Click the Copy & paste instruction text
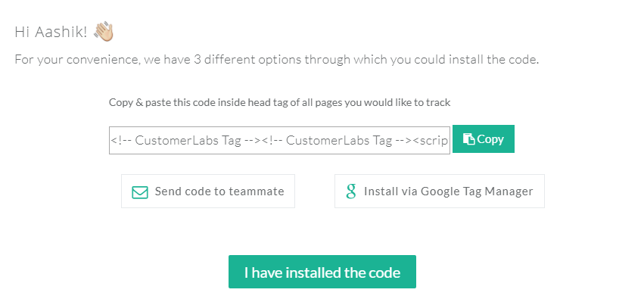Screen dimensions: 644x302 point(279,102)
